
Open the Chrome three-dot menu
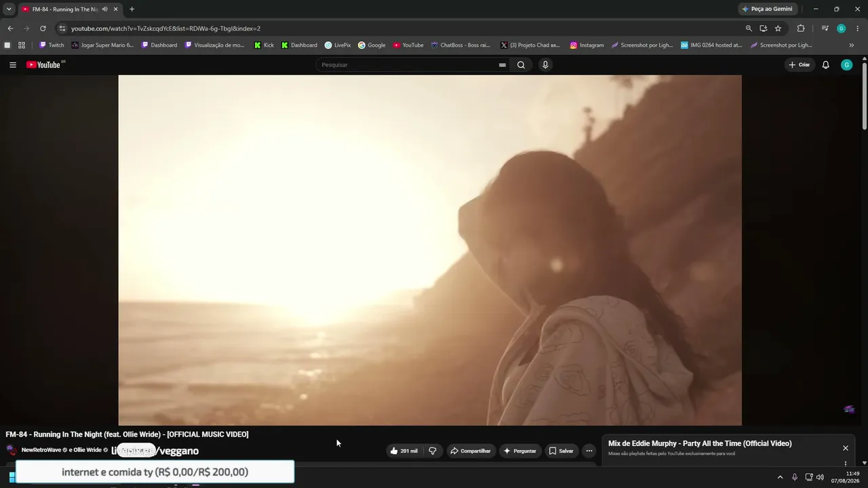coord(858,28)
